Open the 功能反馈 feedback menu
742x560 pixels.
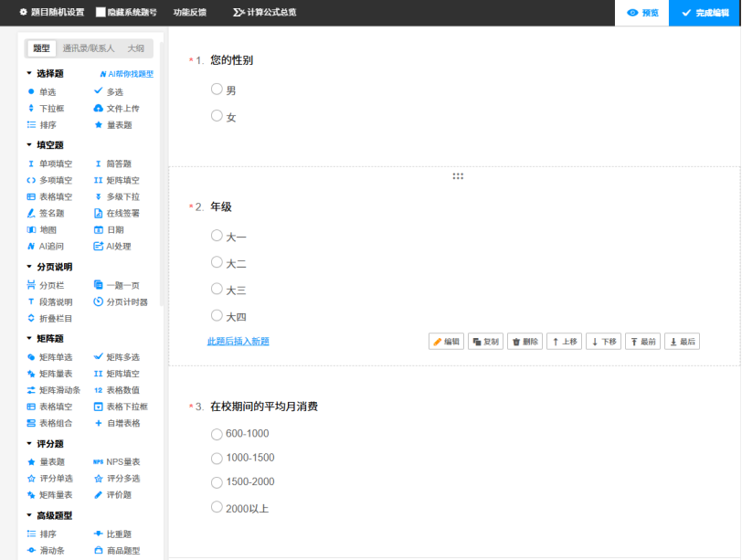pos(190,12)
